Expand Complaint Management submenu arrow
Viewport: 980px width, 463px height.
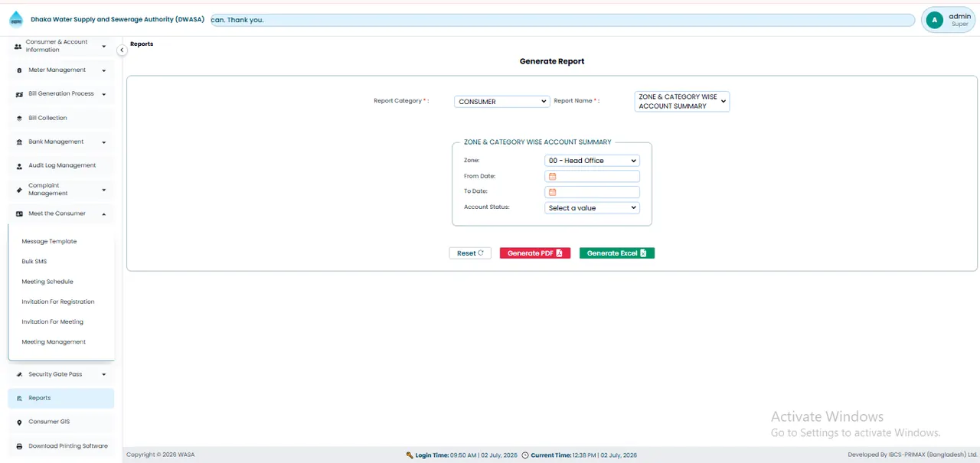104,190
